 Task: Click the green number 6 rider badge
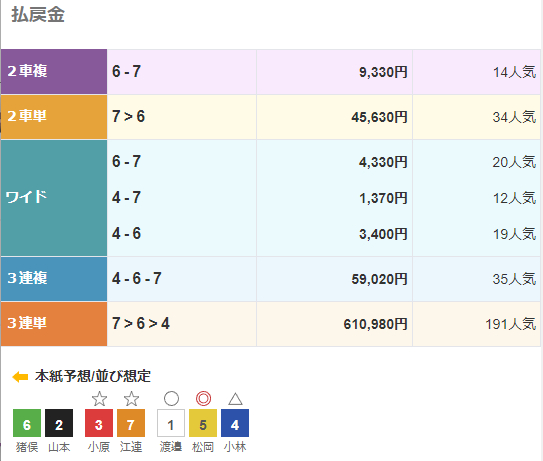click(x=27, y=423)
